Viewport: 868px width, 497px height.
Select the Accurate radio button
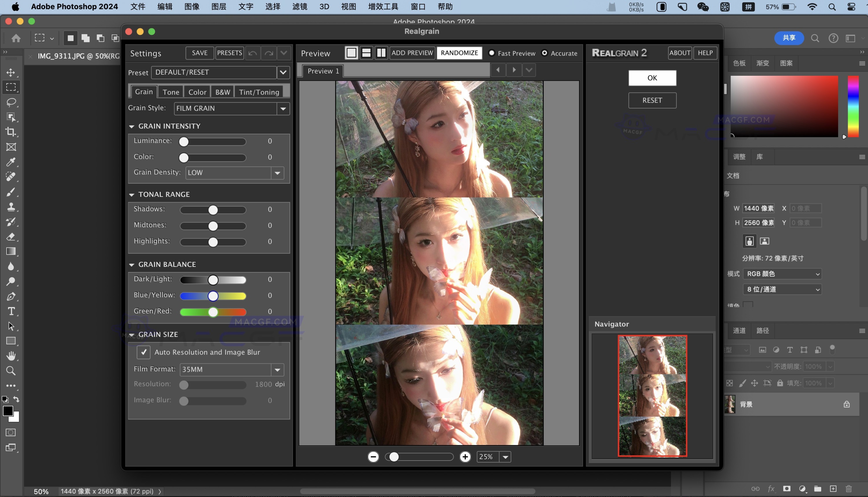pos(545,53)
